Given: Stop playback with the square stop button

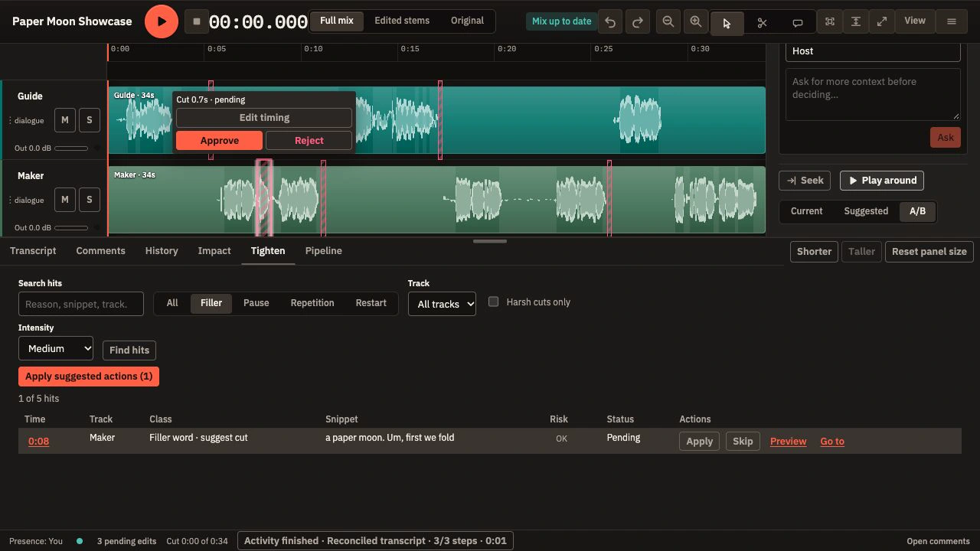Looking at the screenshot, I should (x=197, y=21).
